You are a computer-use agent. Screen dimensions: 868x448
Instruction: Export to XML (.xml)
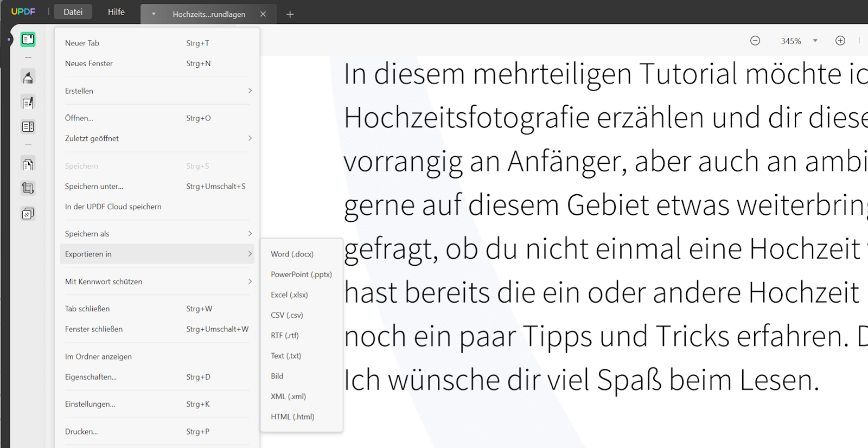coord(302,396)
